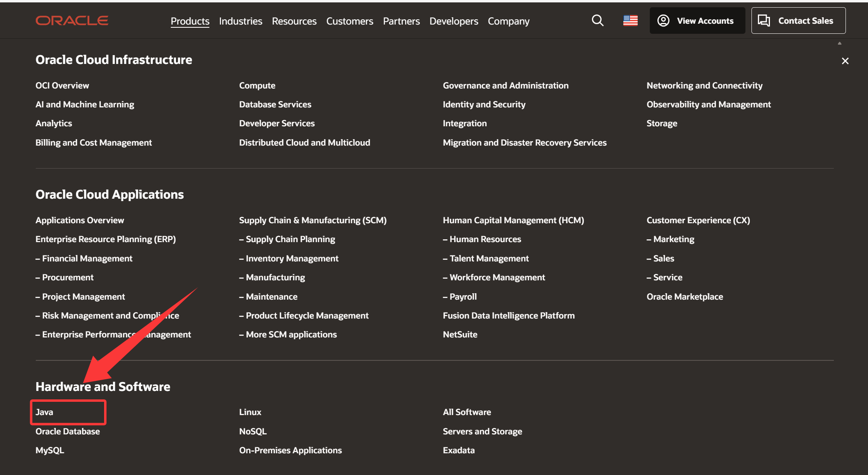Click the Storage link
The height and width of the screenshot is (475, 868).
662,123
